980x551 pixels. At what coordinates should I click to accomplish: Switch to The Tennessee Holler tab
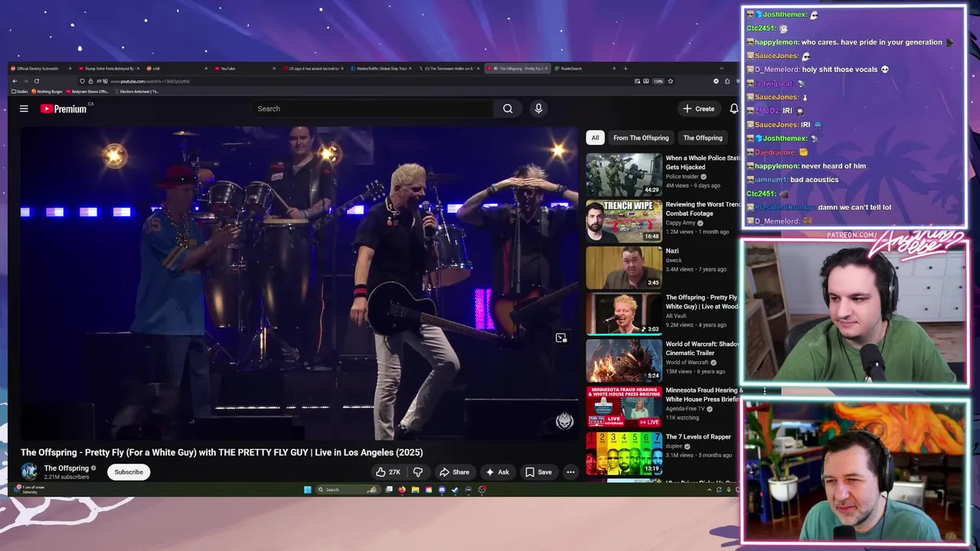pos(450,68)
